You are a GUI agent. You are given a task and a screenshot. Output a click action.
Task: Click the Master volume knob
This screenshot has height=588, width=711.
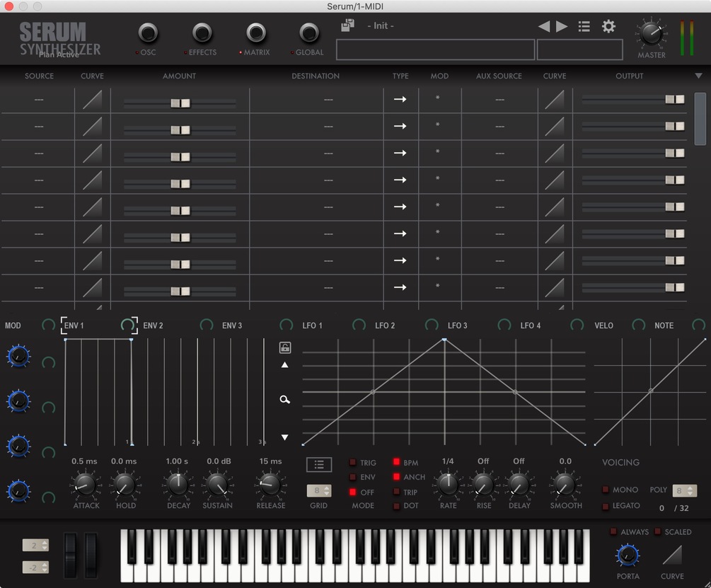point(652,33)
